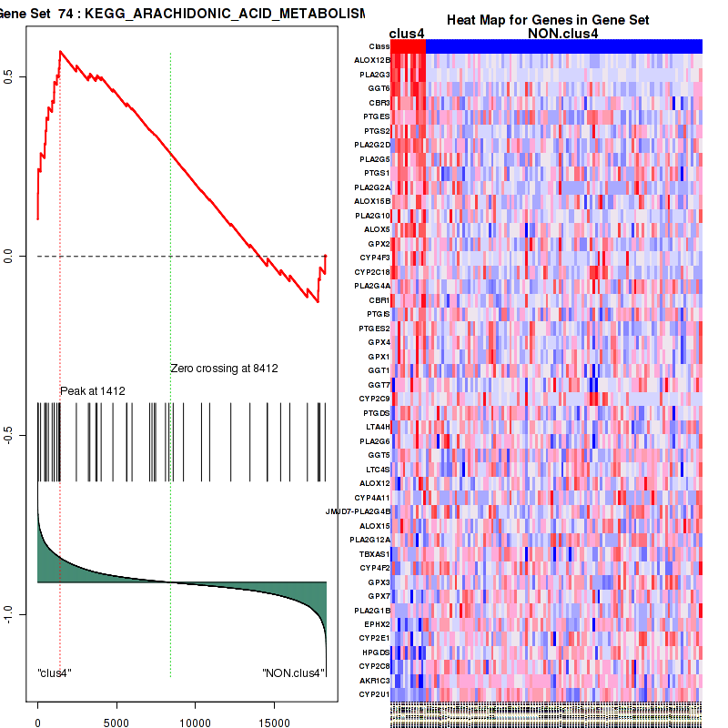Click the red clus4 class color bar
Viewport: 728px width, 728px height.
tap(408, 46)
